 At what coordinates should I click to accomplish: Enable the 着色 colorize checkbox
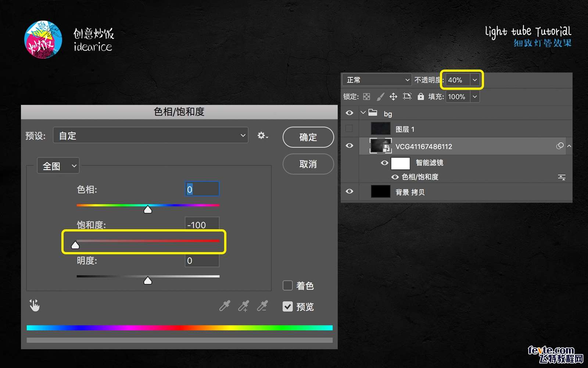coord(287,286)
